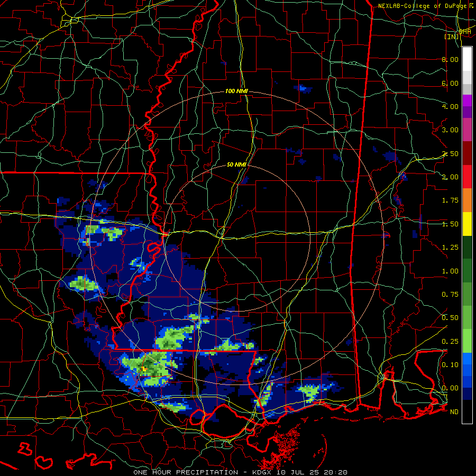Click the 2.00 legend value
The width and height of the screenshot is (476, 476).
coord(450,177)
